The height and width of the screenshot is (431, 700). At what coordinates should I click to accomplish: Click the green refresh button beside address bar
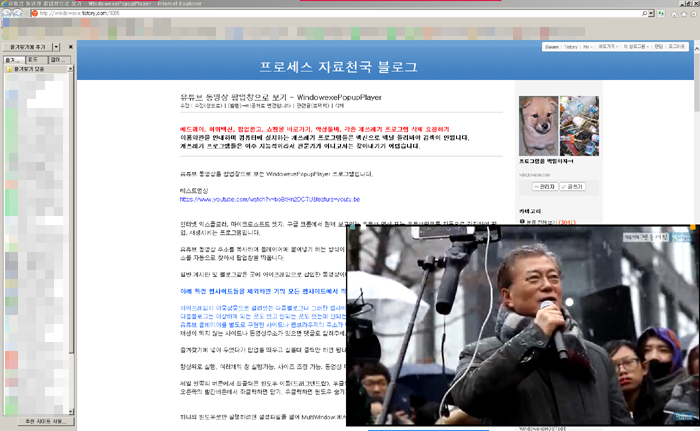point(661,14)
